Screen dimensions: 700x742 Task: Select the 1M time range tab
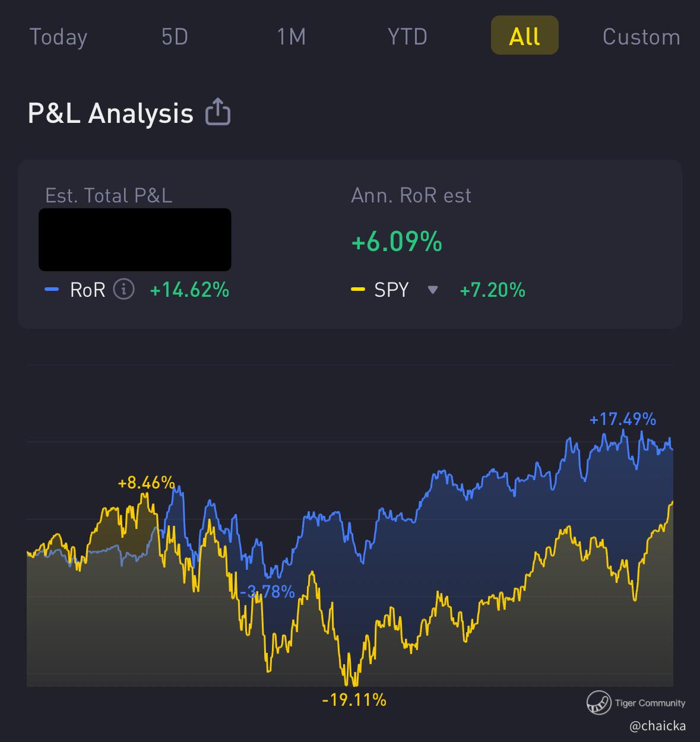292,37
